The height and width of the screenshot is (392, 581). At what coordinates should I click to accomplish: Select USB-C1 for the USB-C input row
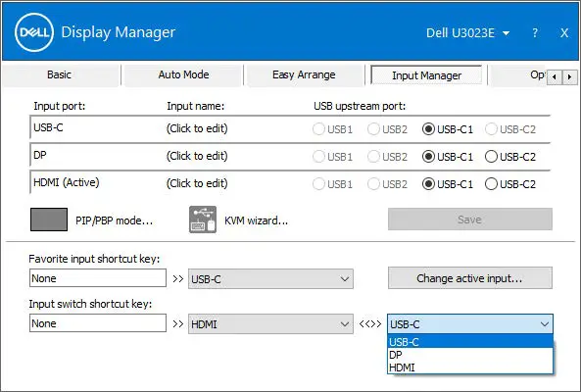click(x=448, y=129)
